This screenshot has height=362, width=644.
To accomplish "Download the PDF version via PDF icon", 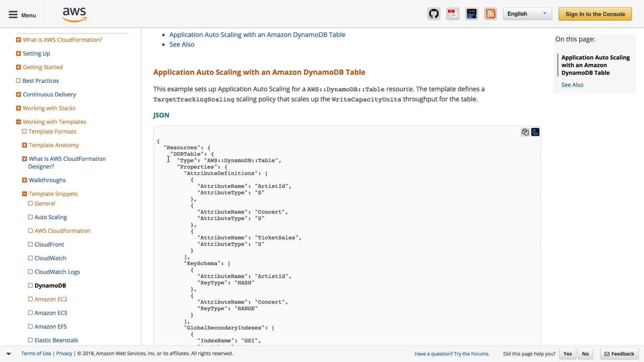I will (x=452, y=14).
